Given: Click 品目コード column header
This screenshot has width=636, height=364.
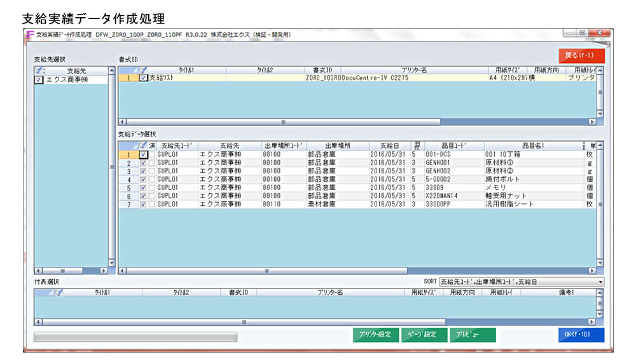Looking at the screenshot, I should 454,145.
